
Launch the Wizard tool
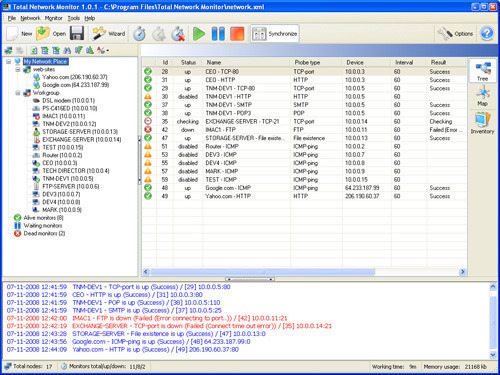(109, 34)
